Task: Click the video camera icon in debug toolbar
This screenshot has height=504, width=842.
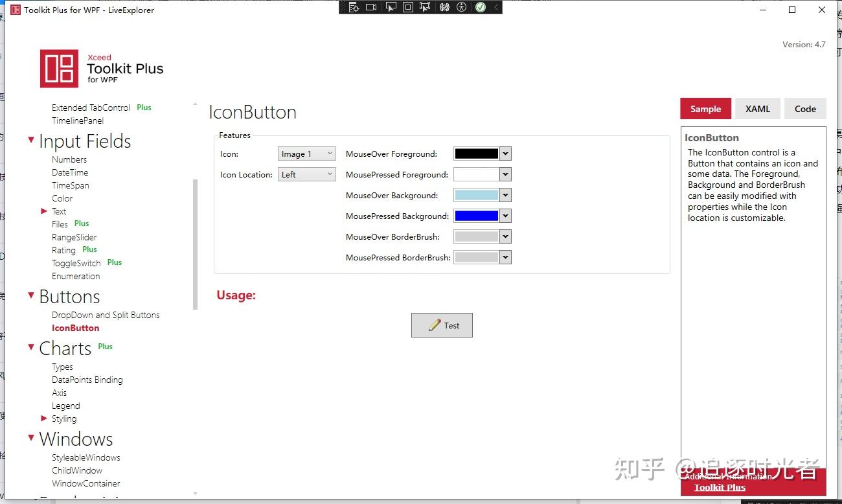Action: pos(371,7)
